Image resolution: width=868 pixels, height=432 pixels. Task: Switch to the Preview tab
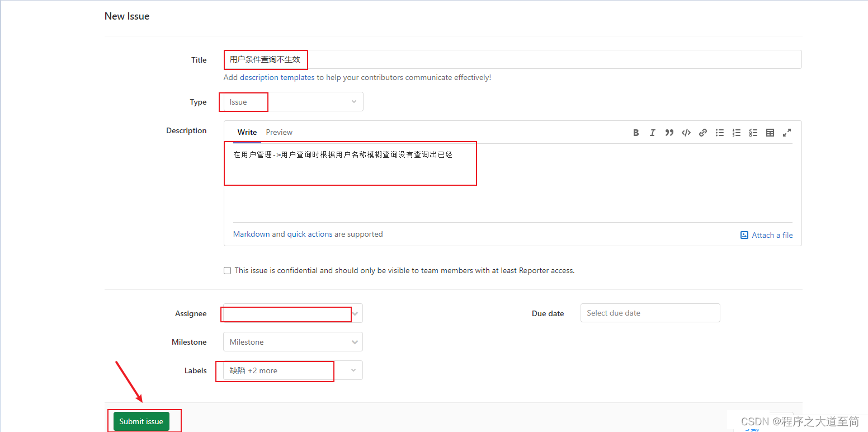[279, 132]
